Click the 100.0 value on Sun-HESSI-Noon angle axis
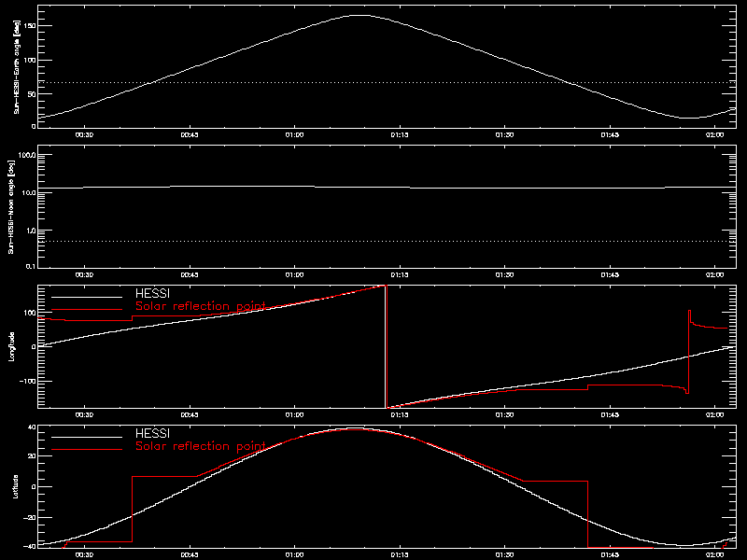 [27, 155]
